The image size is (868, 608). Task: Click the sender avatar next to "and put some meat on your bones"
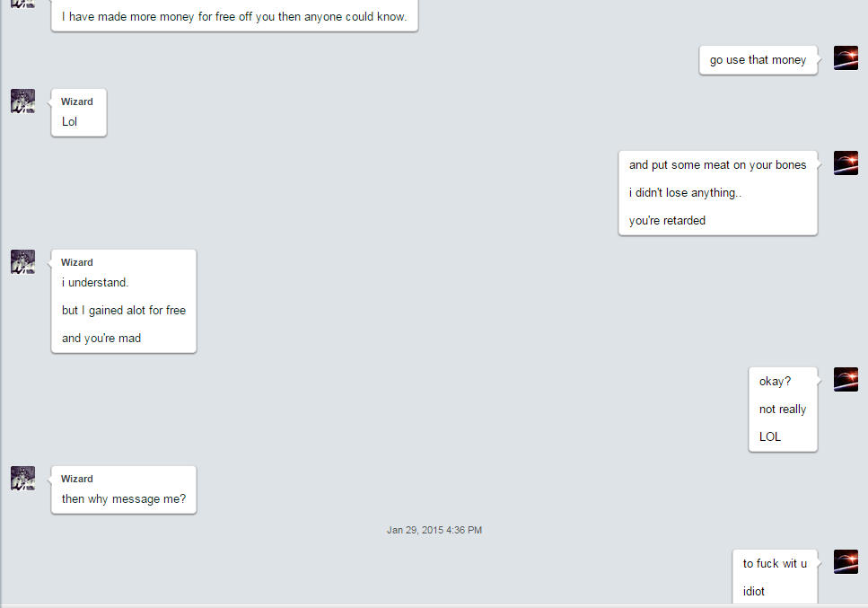coord(846,163)
